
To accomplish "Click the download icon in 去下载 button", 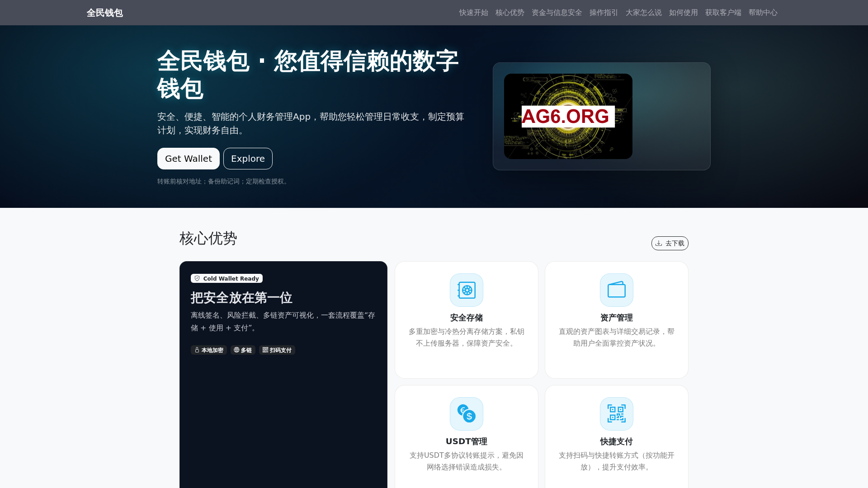I will 659,243.
